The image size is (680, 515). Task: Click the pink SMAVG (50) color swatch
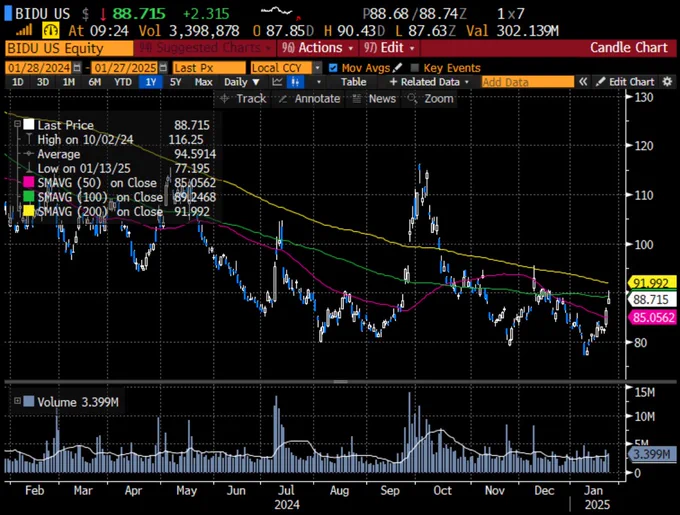tap(29, 183)
